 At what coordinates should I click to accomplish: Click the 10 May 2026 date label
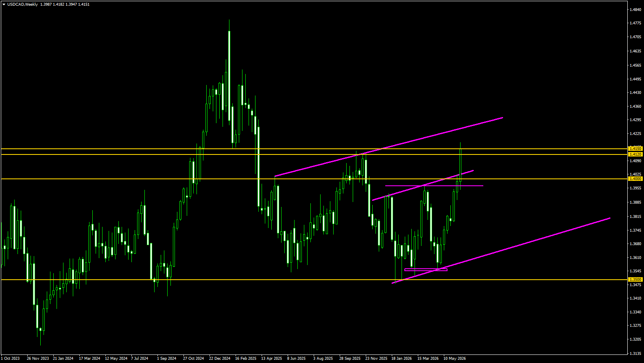tap(454, 359)
